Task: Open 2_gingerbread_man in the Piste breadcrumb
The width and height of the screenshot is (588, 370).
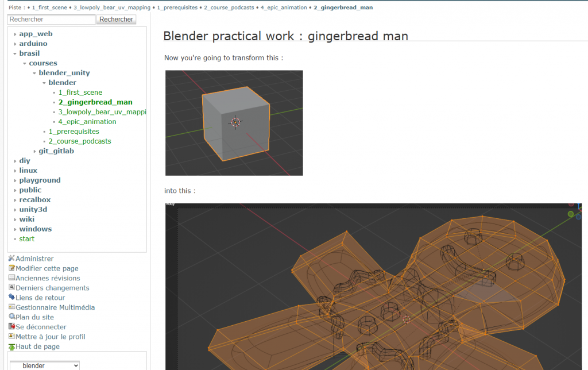Action: [343, 7]
